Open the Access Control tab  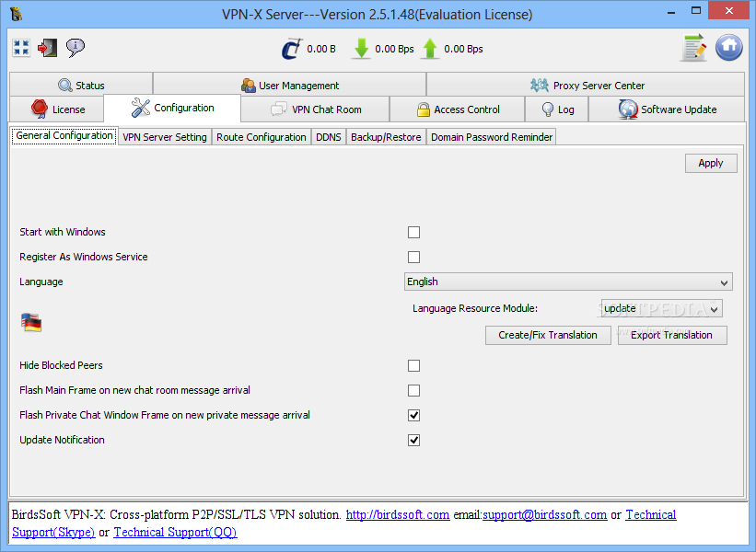point(457,109)
